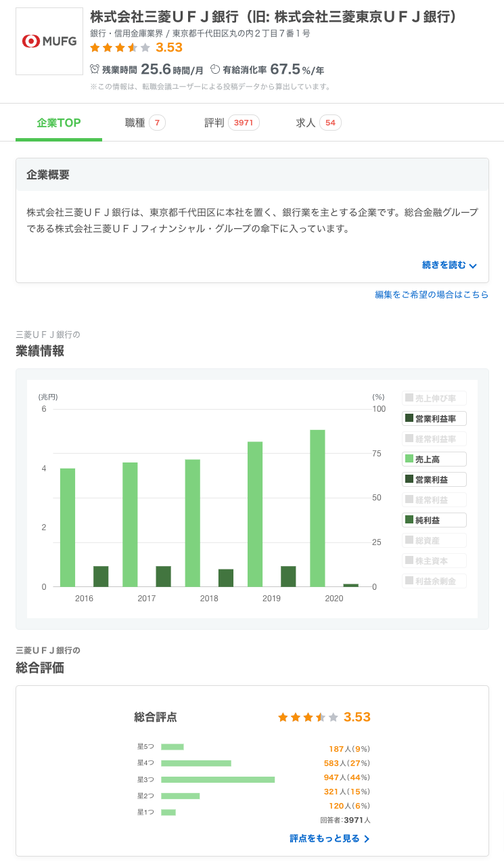Click the 星5つ rating bar

(x=173, y=747)
